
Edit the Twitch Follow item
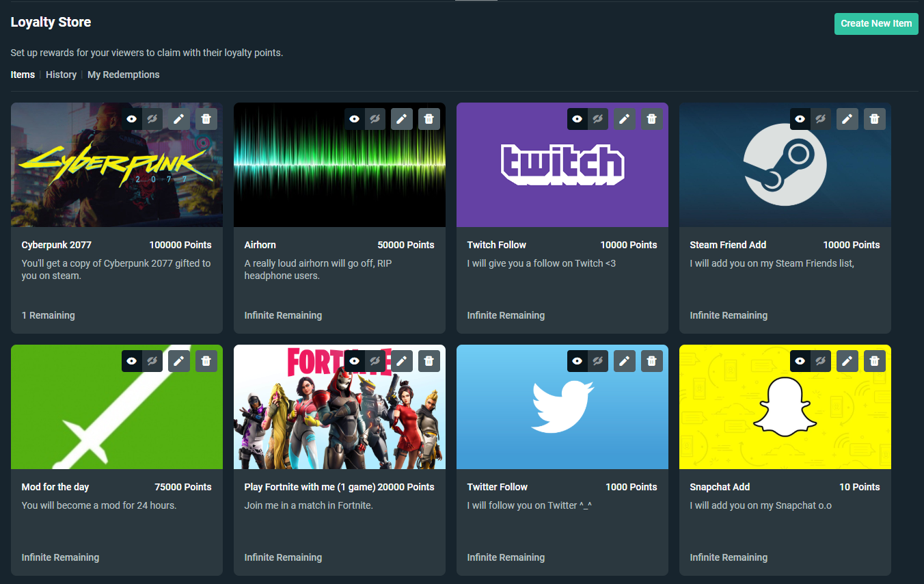625,119
